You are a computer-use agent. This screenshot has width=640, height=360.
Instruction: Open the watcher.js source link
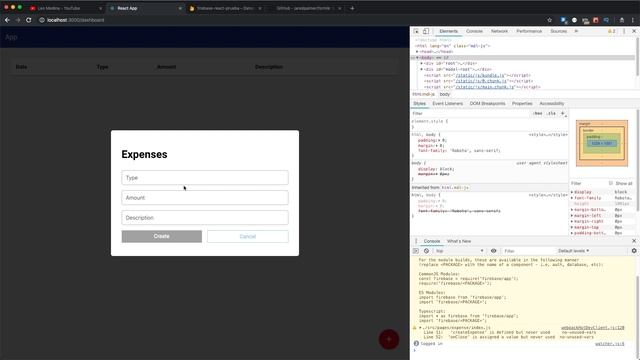(609, 344)
